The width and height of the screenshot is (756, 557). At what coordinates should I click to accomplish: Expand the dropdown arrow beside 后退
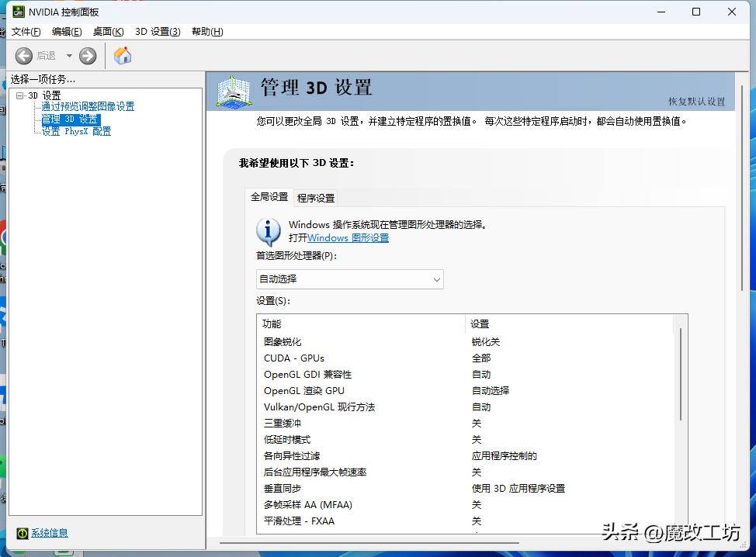68,55
